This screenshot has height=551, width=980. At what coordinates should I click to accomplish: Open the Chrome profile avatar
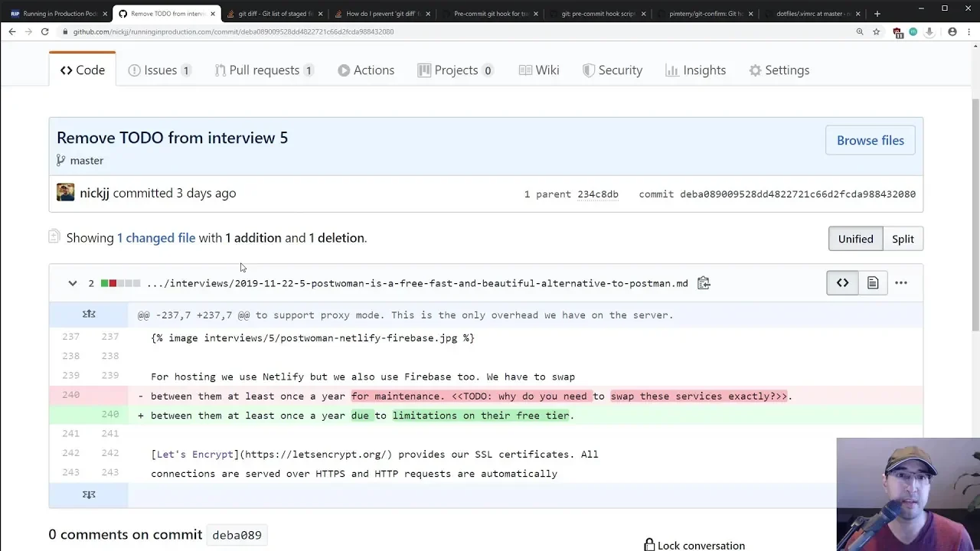pyautogui.click(x=952, y=31)
